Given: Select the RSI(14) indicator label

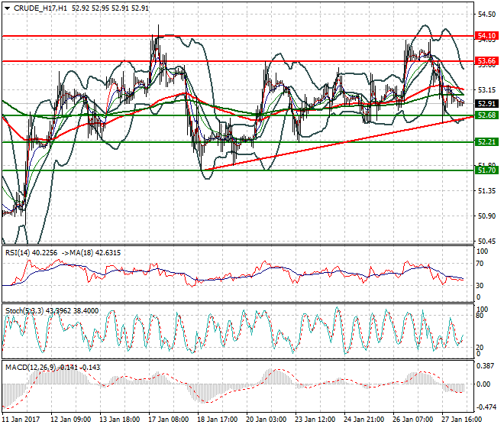Looking at the screenshot, I should point(18,253).
